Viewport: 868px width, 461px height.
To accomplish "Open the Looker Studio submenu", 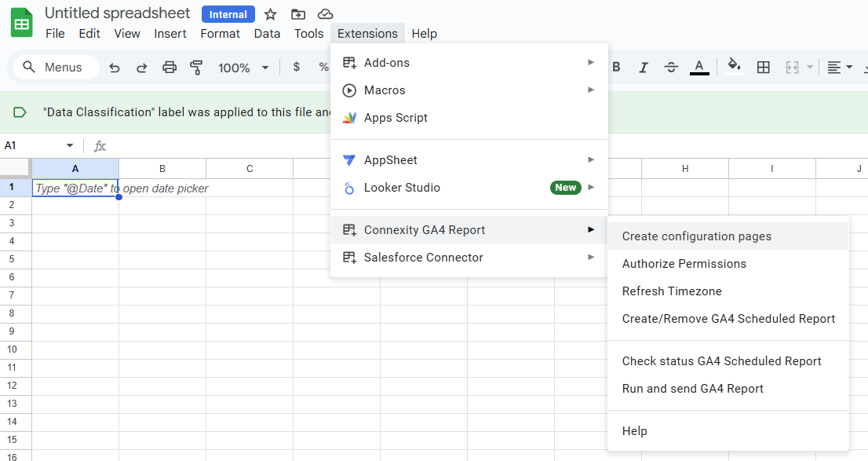I will pyautogui.click(x=469, y=188).
